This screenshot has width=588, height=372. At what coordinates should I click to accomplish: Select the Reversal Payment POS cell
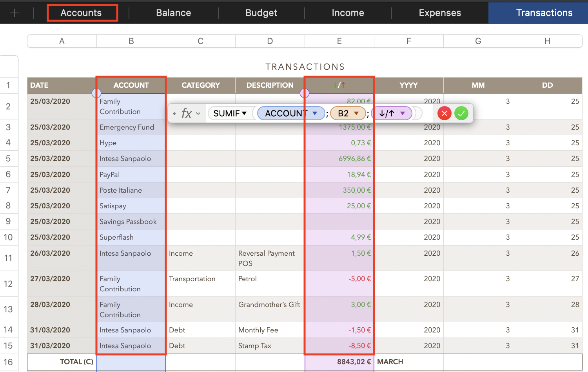tap(270, 258)
